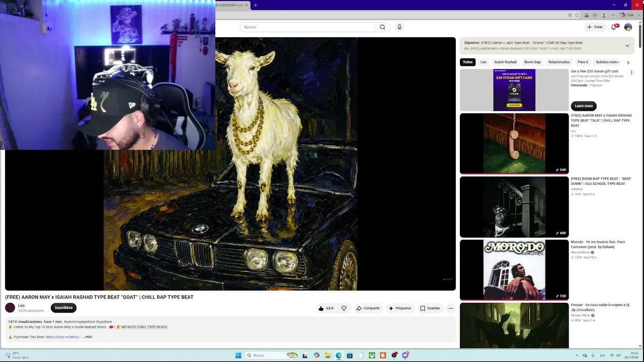The image size is (644, 362).
Task: Open the DEEP DOWN boom bap thumbnail
Action: (514, 207)
